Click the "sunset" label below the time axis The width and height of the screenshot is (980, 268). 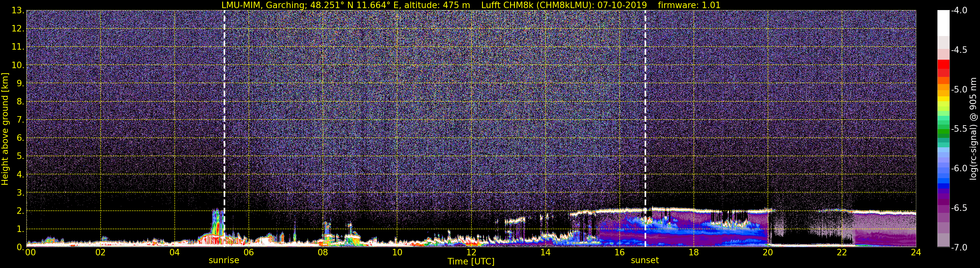tap(645, 261)
